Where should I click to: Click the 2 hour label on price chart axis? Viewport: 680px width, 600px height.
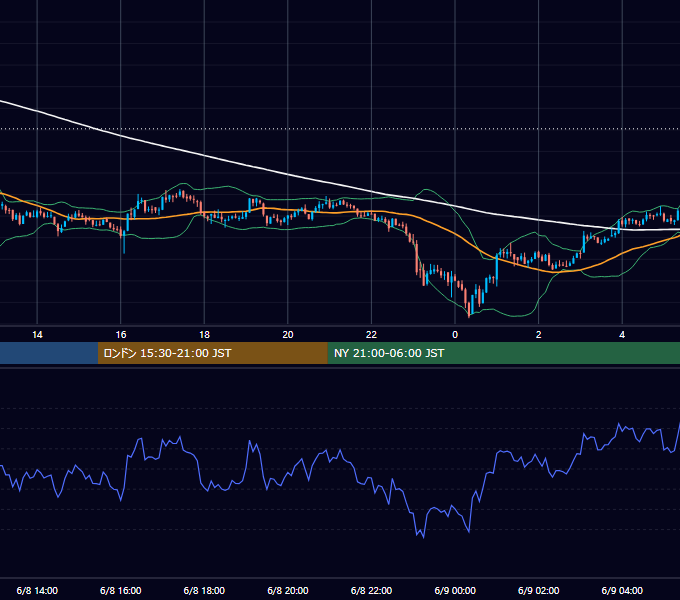[x=539, y=335]
